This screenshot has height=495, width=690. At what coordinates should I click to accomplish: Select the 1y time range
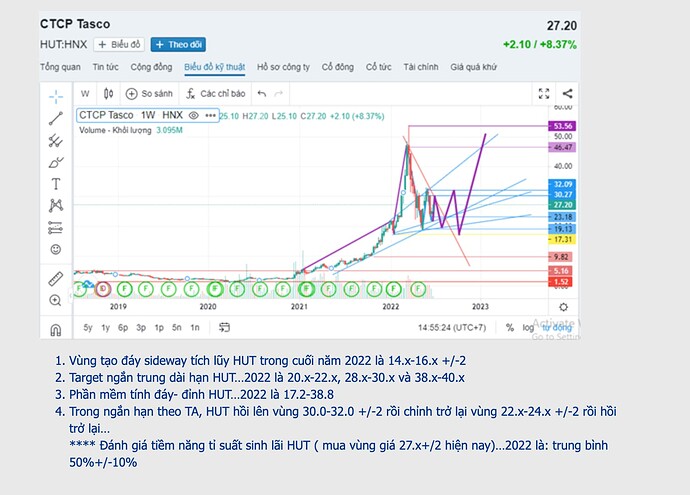click(x=106, y=327)
